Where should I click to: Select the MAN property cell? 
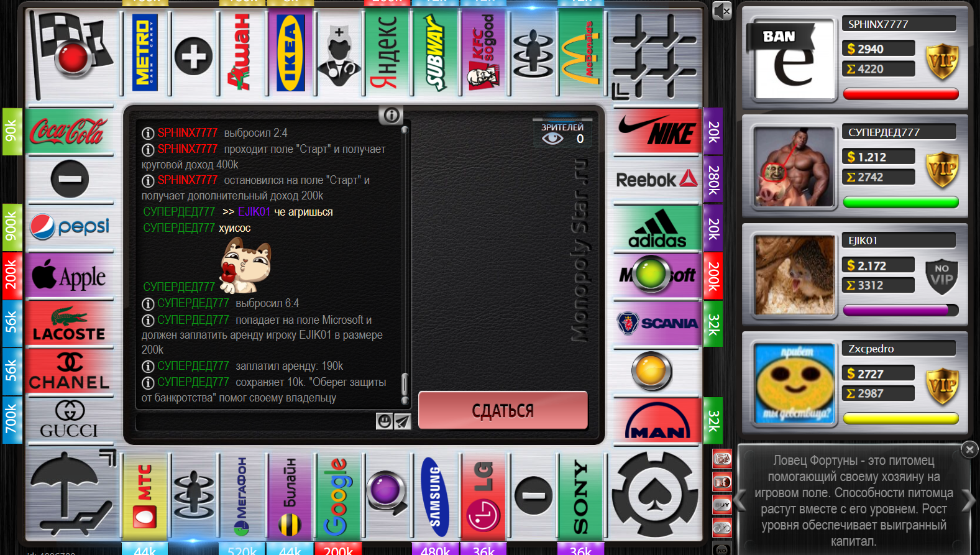pyautogui.click(x=657, y=420)
